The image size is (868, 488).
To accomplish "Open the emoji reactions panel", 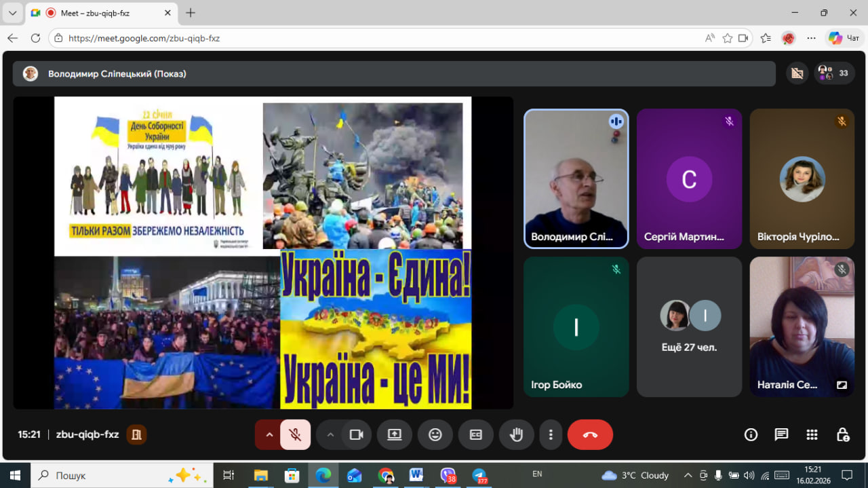I will coord(435,435).
